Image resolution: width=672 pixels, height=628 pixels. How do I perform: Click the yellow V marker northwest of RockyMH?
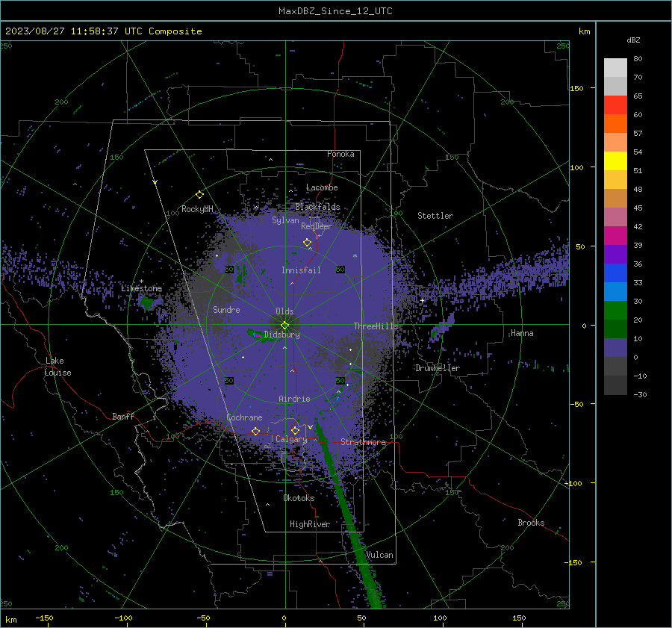[x=155, y=182]
